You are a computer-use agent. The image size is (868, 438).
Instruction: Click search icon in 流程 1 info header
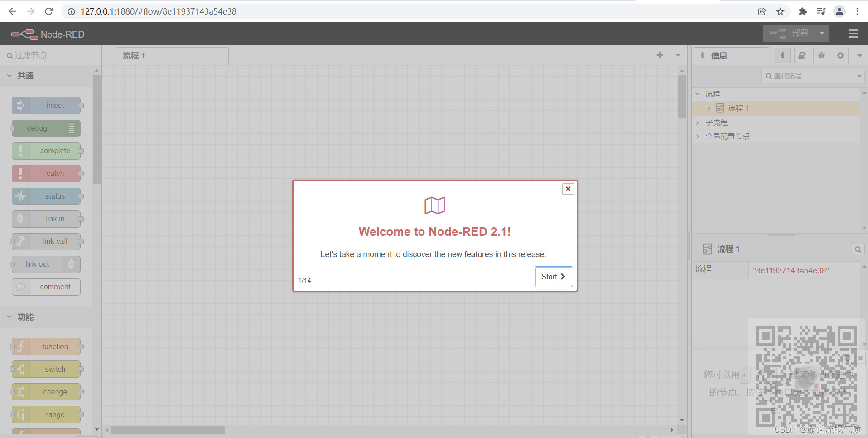(x=858, y=249)
